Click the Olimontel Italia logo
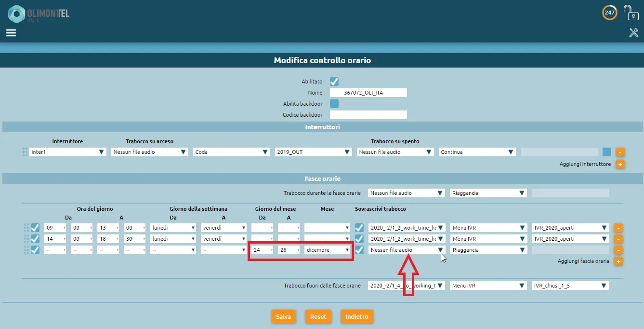644x329 pixels. pyautogui.click(x=39, y=14)
